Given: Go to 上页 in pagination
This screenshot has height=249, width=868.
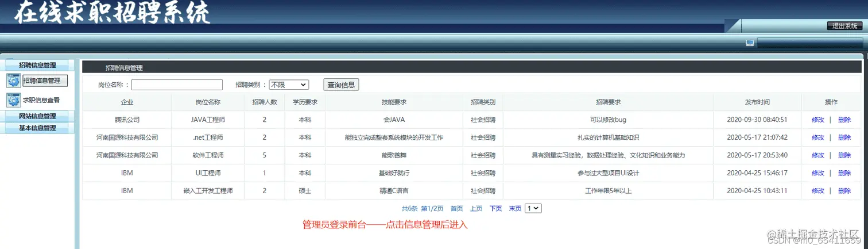Looking at the screenshot, I should pos(476,209).
